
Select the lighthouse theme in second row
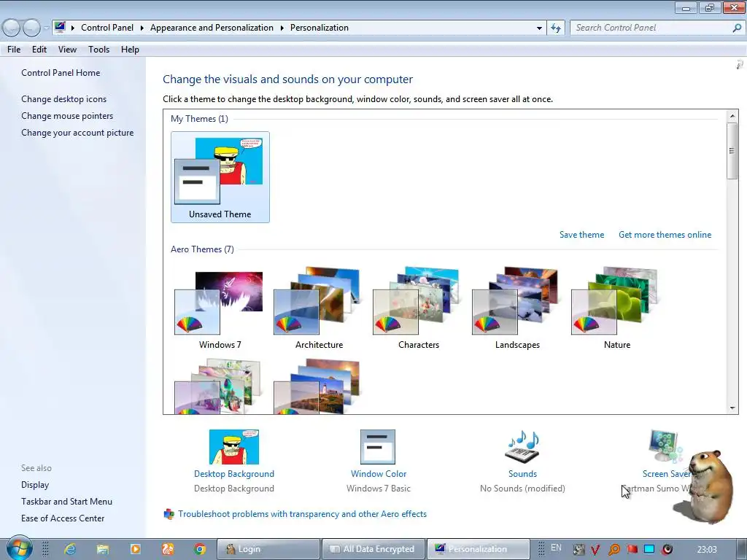(x=317, y=386)
